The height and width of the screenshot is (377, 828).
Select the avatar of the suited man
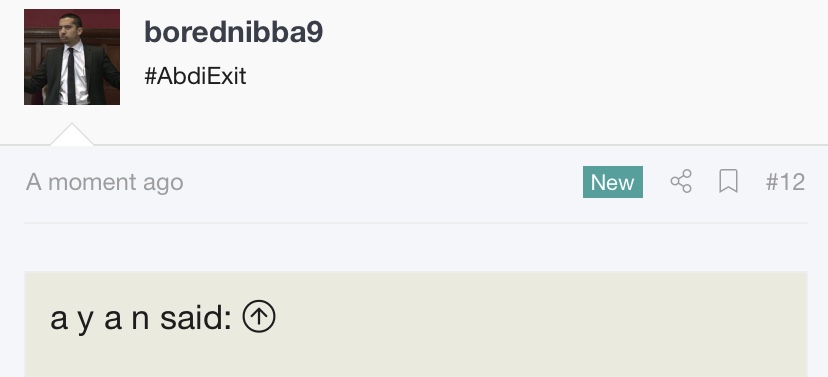tap(72, 57)
